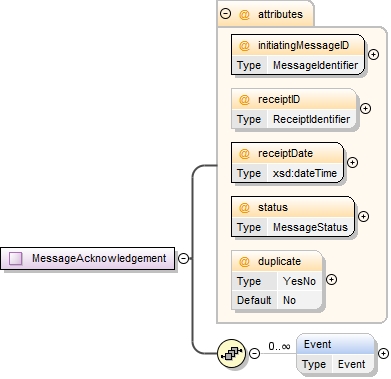The height and width of the screenshot is (379, 391).
Task: Click the @ icon of initiatingMessageID
Action: 244,45
